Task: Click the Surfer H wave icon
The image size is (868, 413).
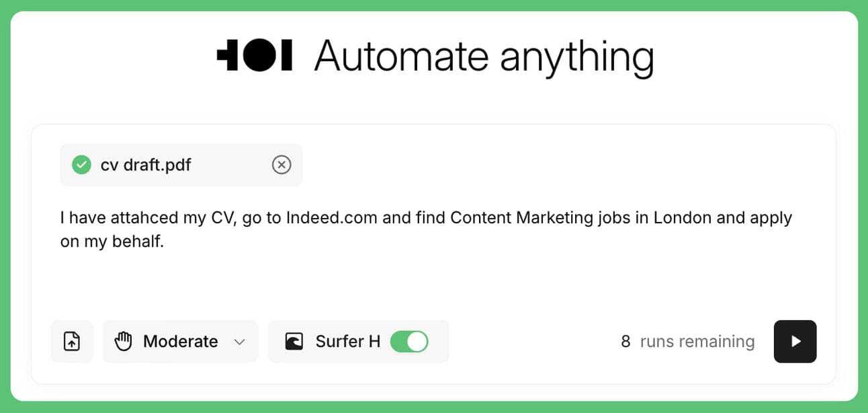Action: 294,341
